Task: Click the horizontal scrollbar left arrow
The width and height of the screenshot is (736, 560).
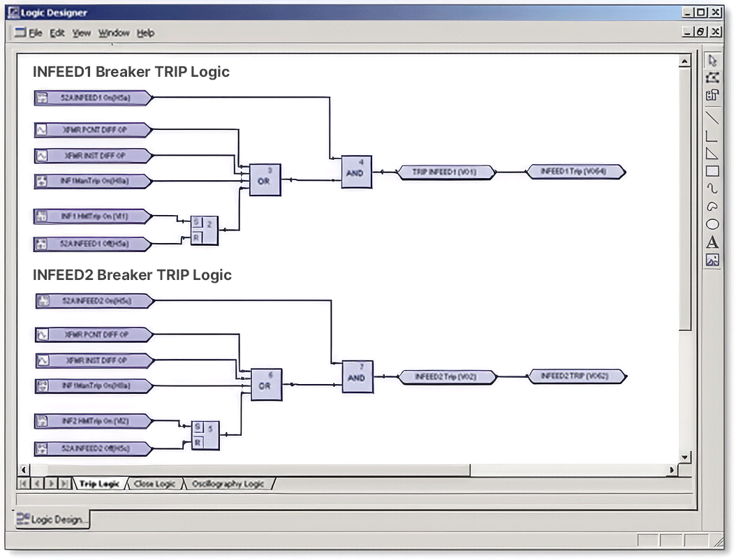Action: 24,470
